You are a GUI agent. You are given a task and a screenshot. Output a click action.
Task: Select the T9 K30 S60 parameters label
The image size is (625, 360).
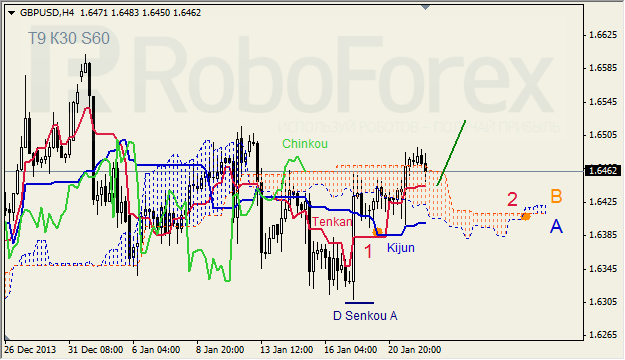(x=69, y=38)
